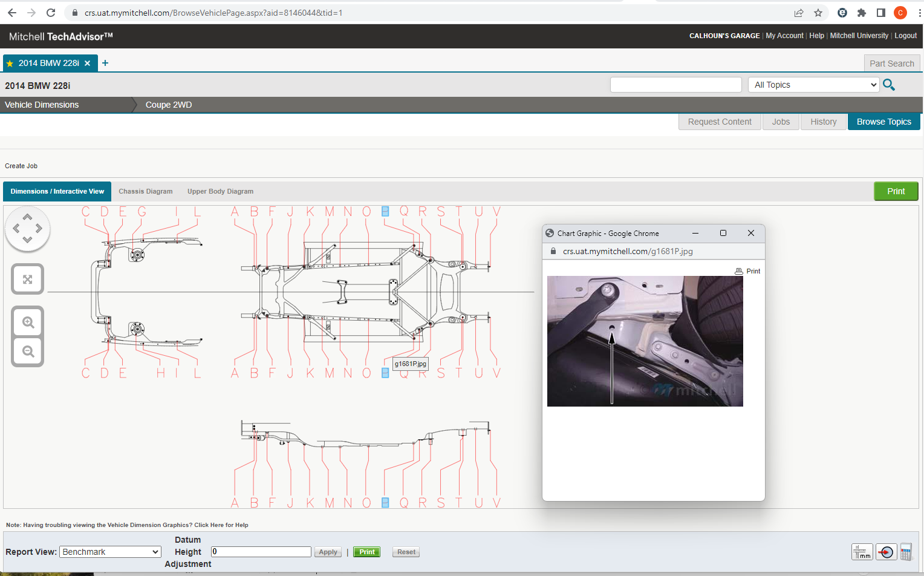Close the 2014 BMW 228i vehicle tab
Image resolution: width=924 pixels, height=576 pixels.
88,63
